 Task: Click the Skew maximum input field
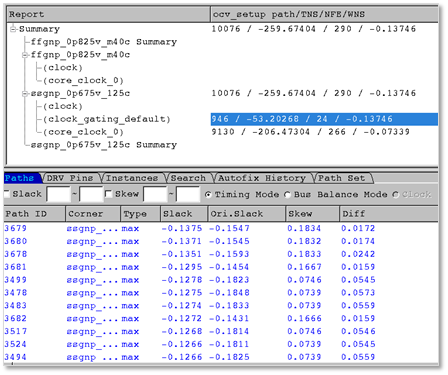tap(188, 194)
